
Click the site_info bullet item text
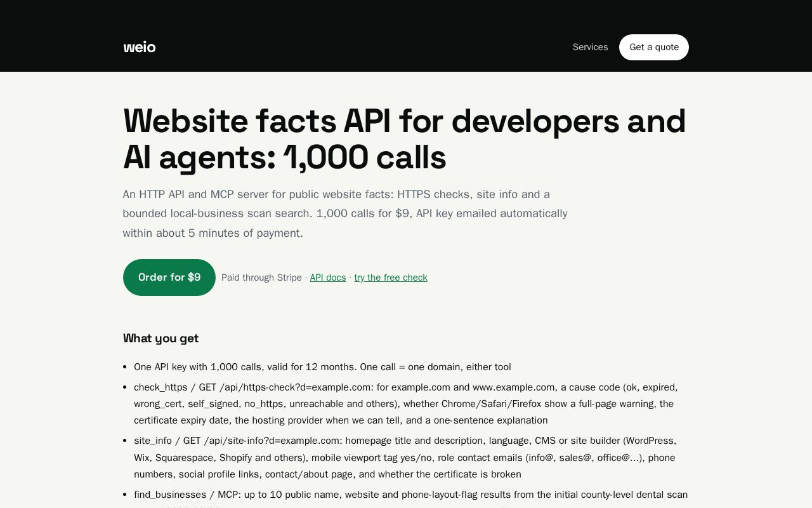point(405,457)
